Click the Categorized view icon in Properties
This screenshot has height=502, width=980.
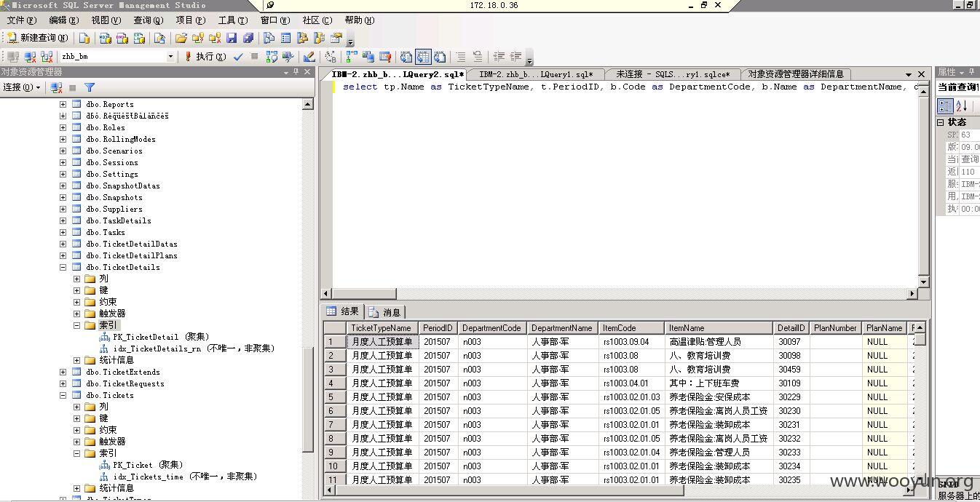click(945, 106)
